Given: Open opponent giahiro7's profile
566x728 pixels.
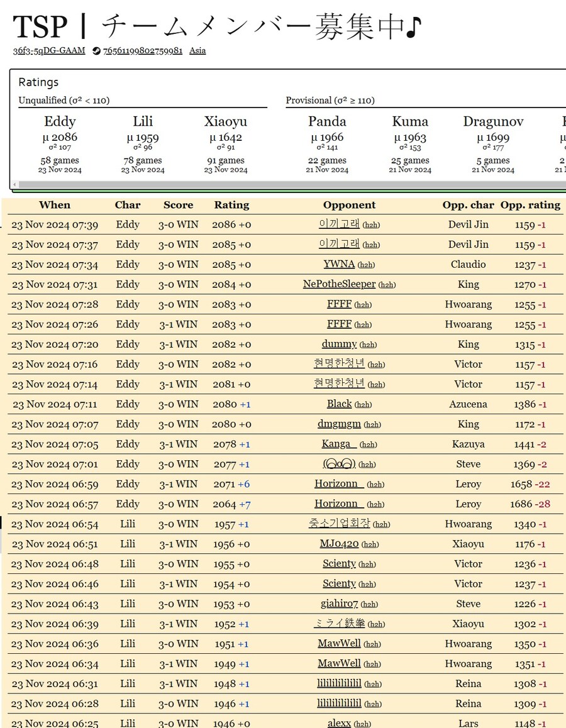Looking at the screenshot, I should pos(339,604).
